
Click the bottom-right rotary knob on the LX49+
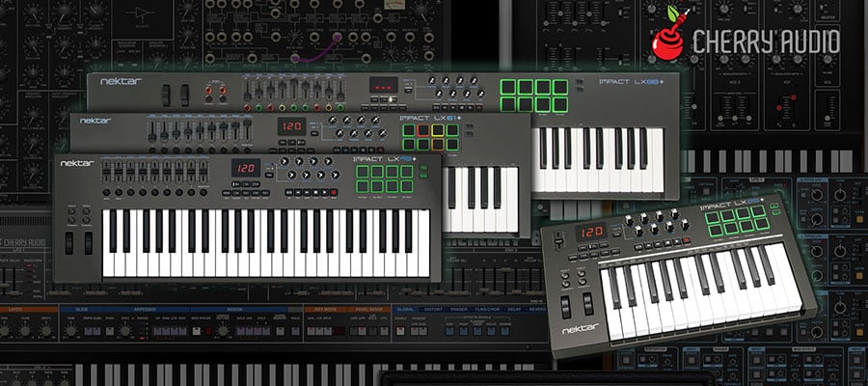pyautogui.click(x=335, y=175)
